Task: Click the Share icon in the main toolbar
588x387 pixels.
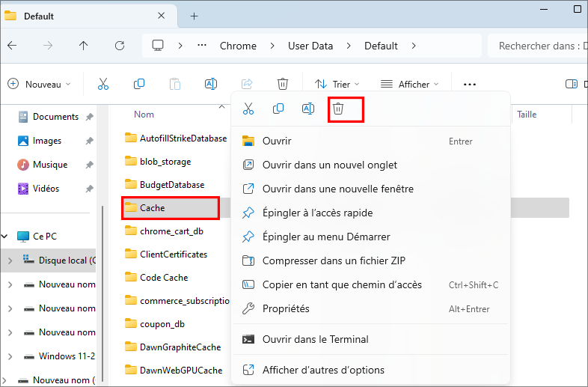Action: [247, 84]
